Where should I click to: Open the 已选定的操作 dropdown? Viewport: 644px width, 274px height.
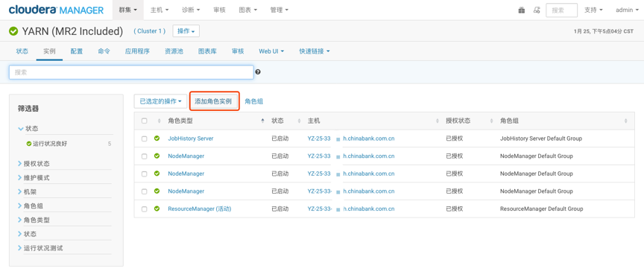coord(160,101)
